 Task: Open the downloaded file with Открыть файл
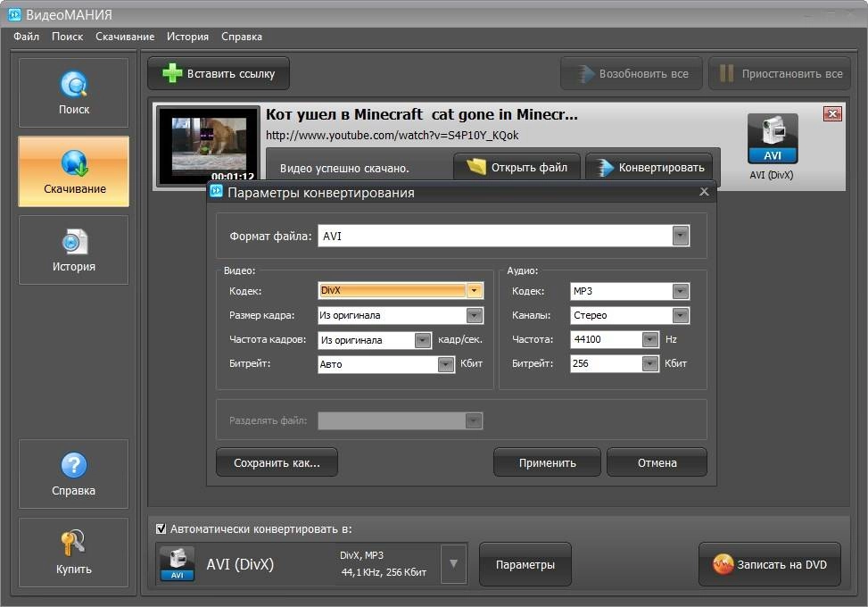(x=517, y=167)
